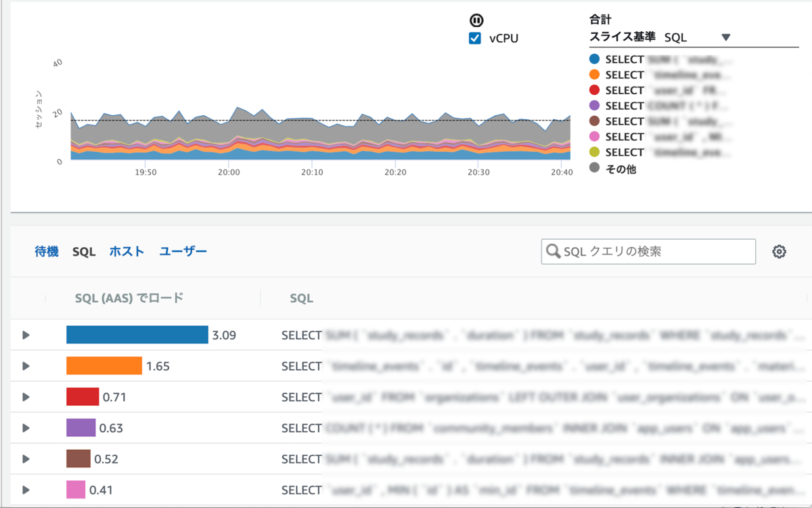Click the 合計 legend heading
812x508 pixels.
(x=601, y=20)
